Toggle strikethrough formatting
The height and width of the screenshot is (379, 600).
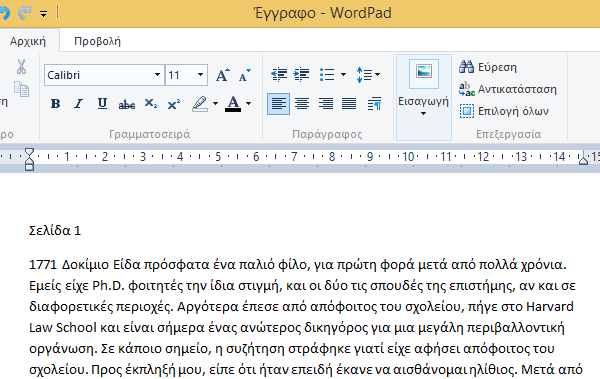[x=127, y=105]
